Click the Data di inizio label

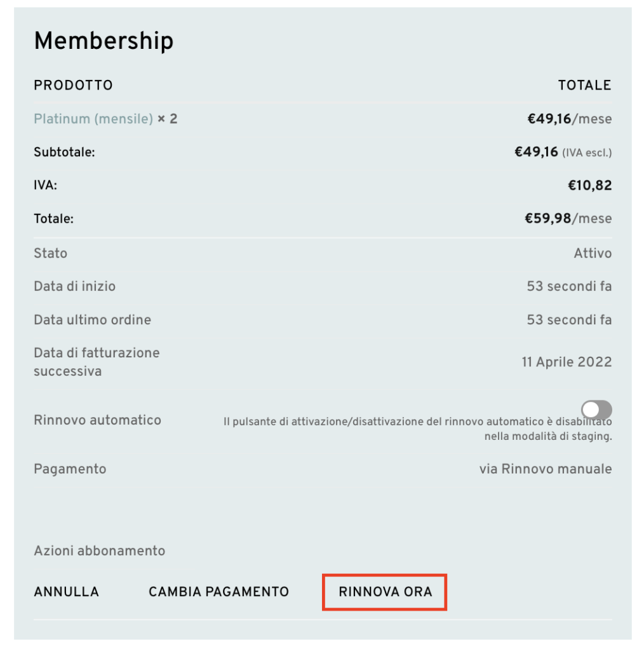[74, 286]
